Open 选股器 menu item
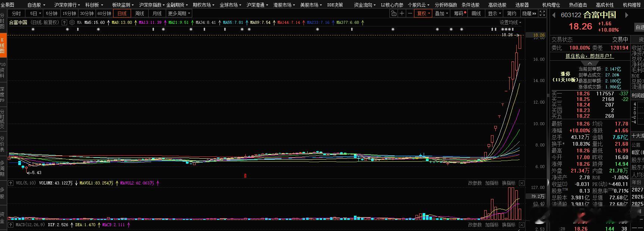 pos(522,5)
